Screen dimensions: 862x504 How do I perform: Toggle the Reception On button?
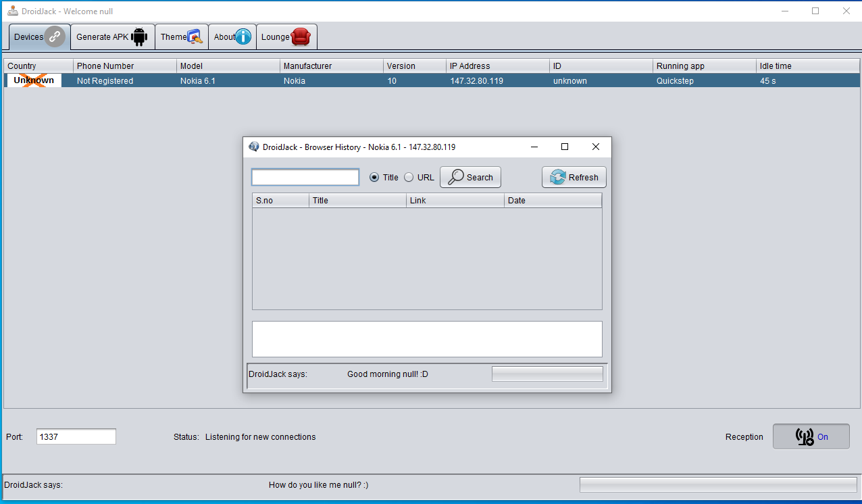pyautogui.click(x=811, y=436)
